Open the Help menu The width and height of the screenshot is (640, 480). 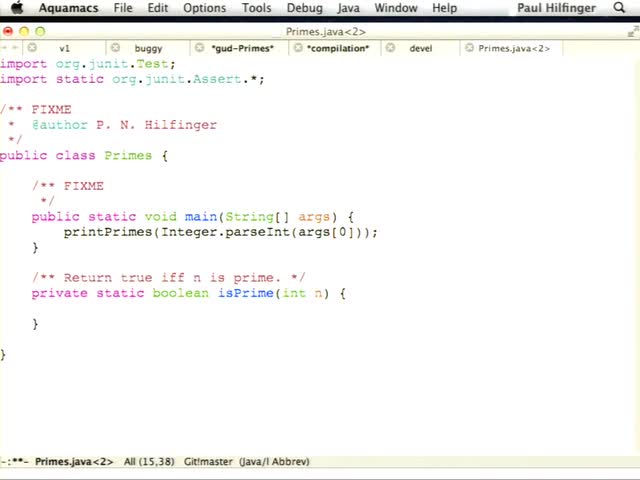coord(444,8)
